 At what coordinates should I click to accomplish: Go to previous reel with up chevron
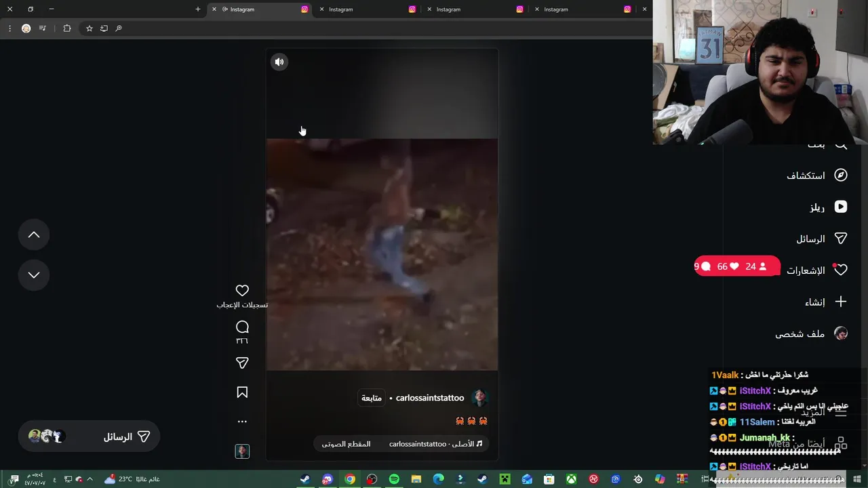[34, 235]
